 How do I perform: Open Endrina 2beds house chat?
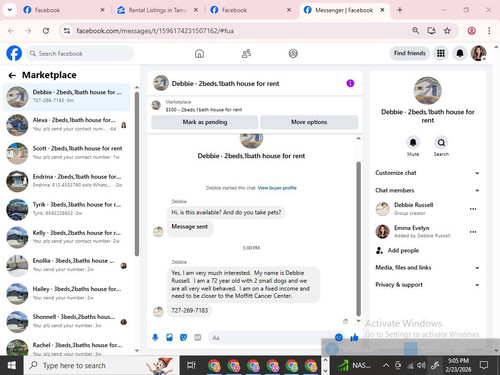coord(67,181)
